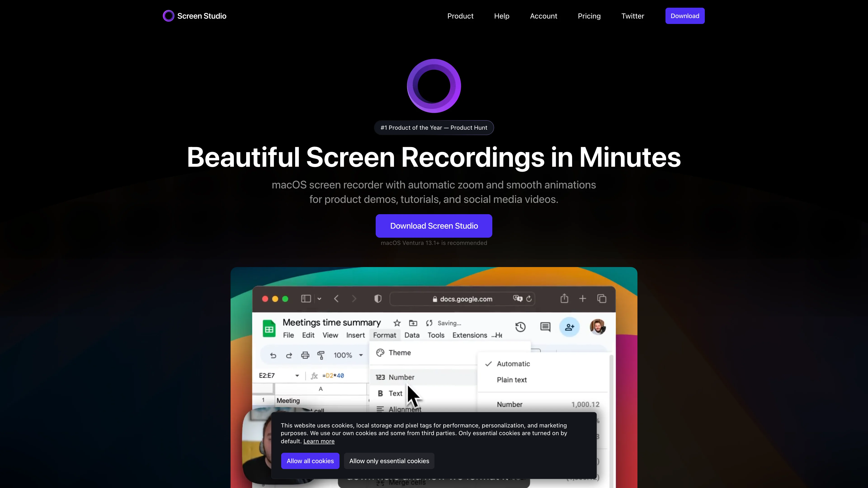The height and width of the screenshot is (488, 868).
Task: Click the user profile avatar in Sheets
Action: coord(598,327)
